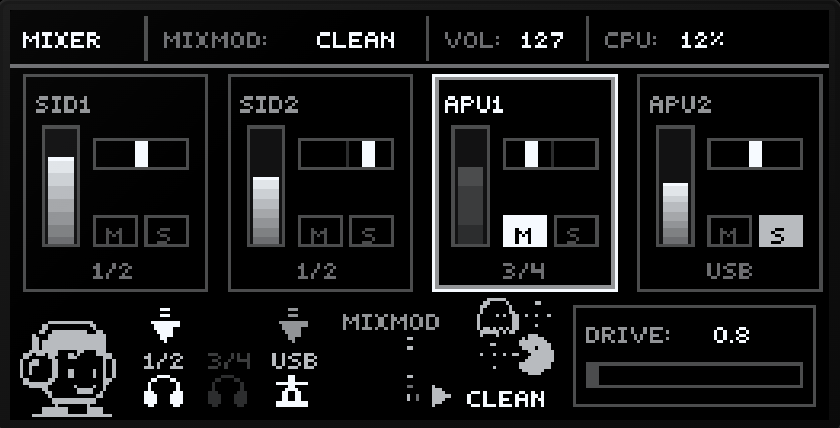Image resolution: width=840 pixels, height=428 pixels.
Task: Unmute APU1 with the M button
Action: pos(524,231)
